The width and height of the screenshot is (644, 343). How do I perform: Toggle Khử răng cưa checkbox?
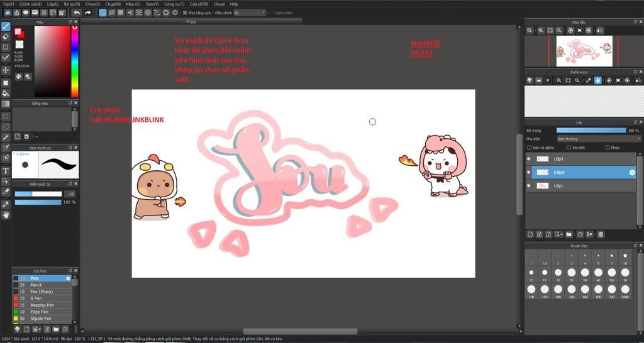point(186,13)
